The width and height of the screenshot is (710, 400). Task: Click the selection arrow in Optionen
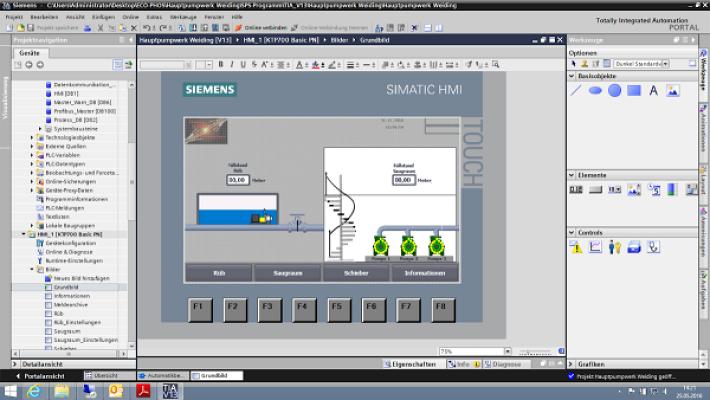coord(573,64)
